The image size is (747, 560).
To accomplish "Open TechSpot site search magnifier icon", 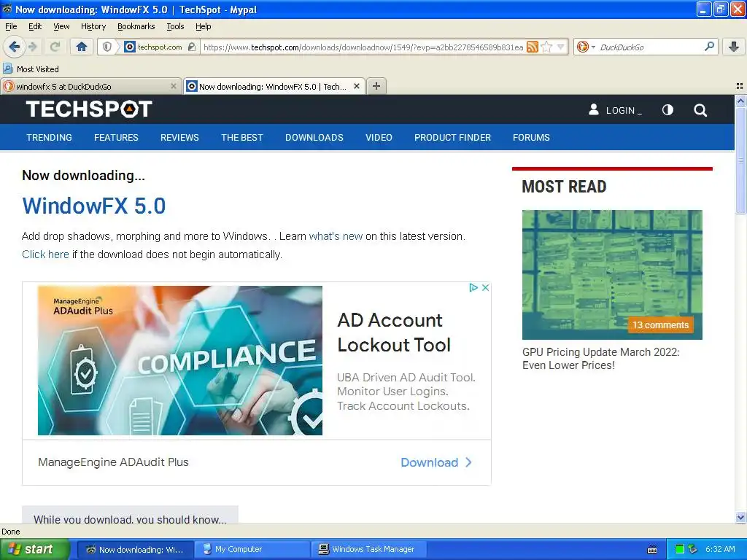I will tap(700, 110).
